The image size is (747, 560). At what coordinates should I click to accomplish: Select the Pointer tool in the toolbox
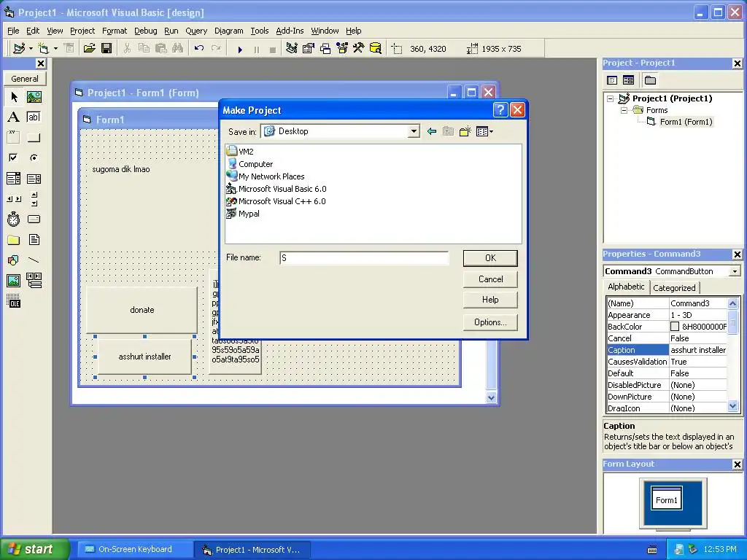[x=14, y=97]
